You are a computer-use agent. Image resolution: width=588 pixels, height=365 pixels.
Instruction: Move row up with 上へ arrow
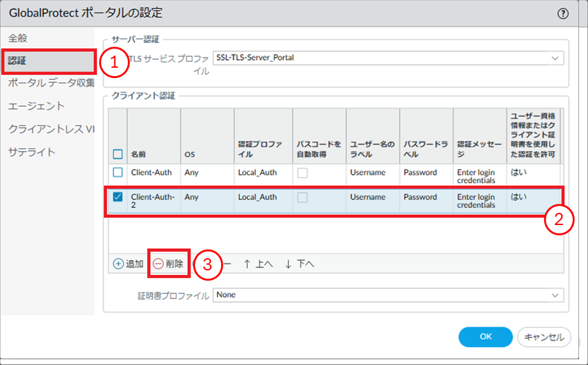247,263
